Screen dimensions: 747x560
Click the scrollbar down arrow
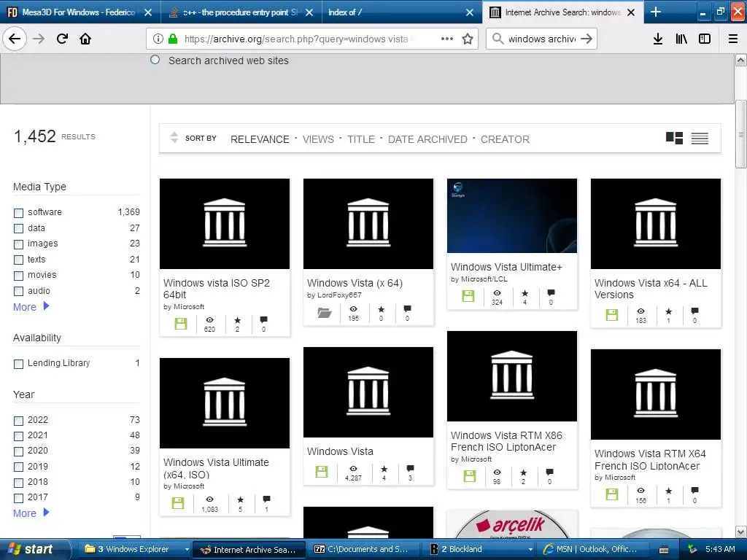click(x=740, y=532)
